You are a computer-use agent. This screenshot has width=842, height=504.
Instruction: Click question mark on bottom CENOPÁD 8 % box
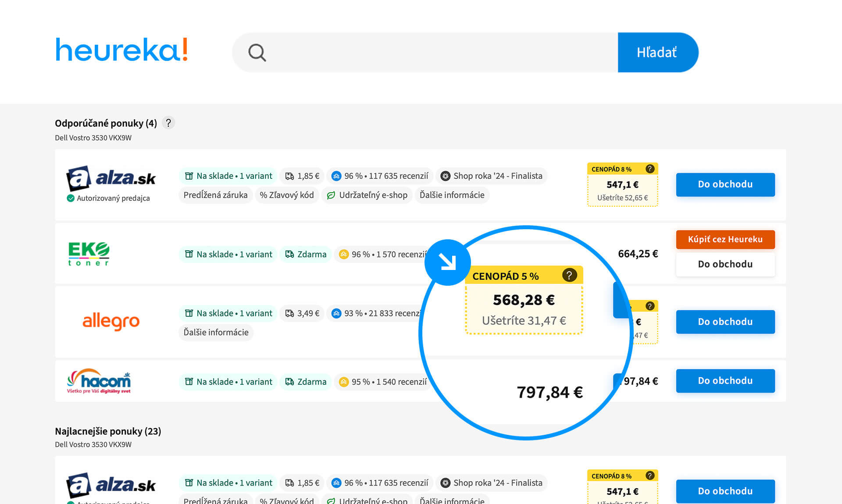650,476
